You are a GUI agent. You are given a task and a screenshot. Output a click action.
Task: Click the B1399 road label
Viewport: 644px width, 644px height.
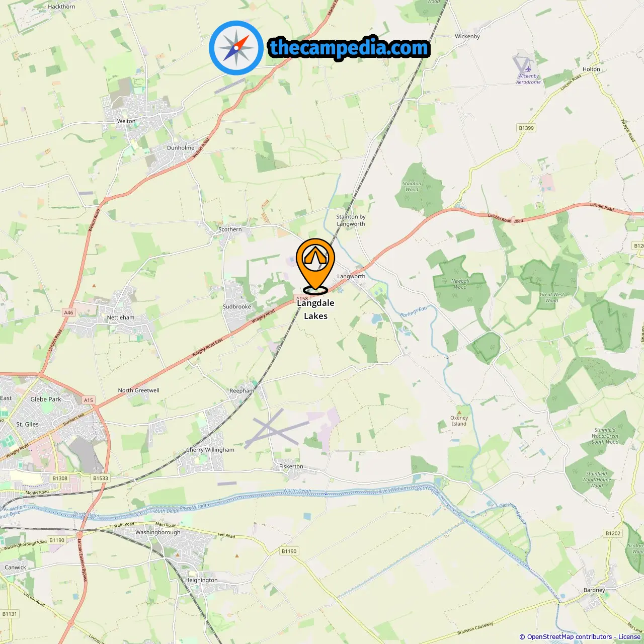pos(526,128)
